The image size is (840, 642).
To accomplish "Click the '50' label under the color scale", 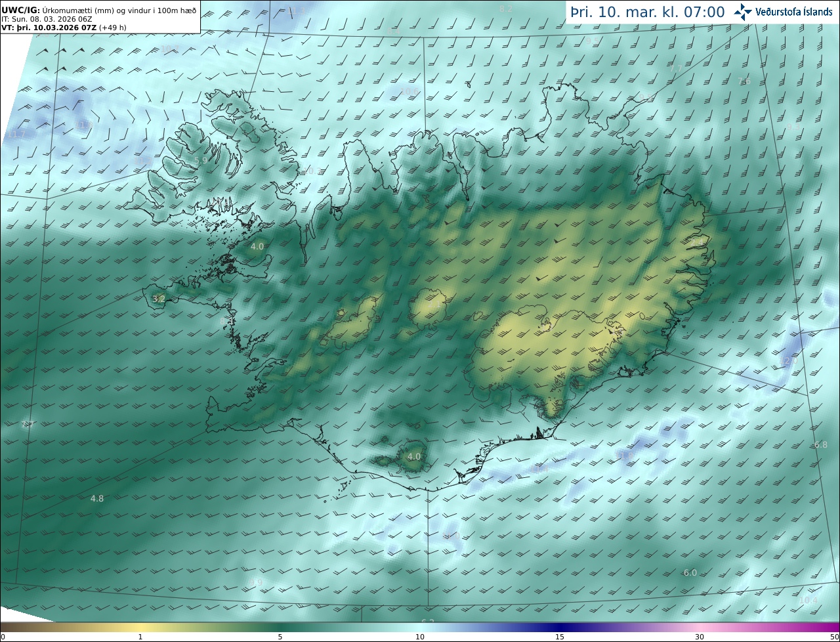I will pos(834,637).
